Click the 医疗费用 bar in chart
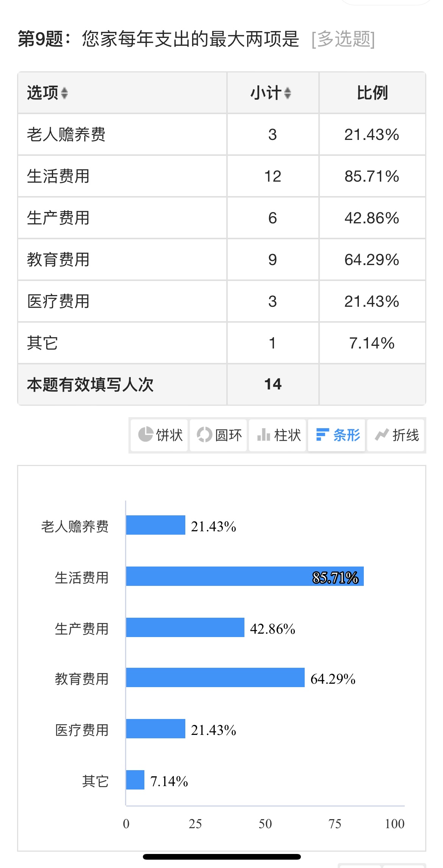This screenshot has height=868, width=443. tap(155, 728)
